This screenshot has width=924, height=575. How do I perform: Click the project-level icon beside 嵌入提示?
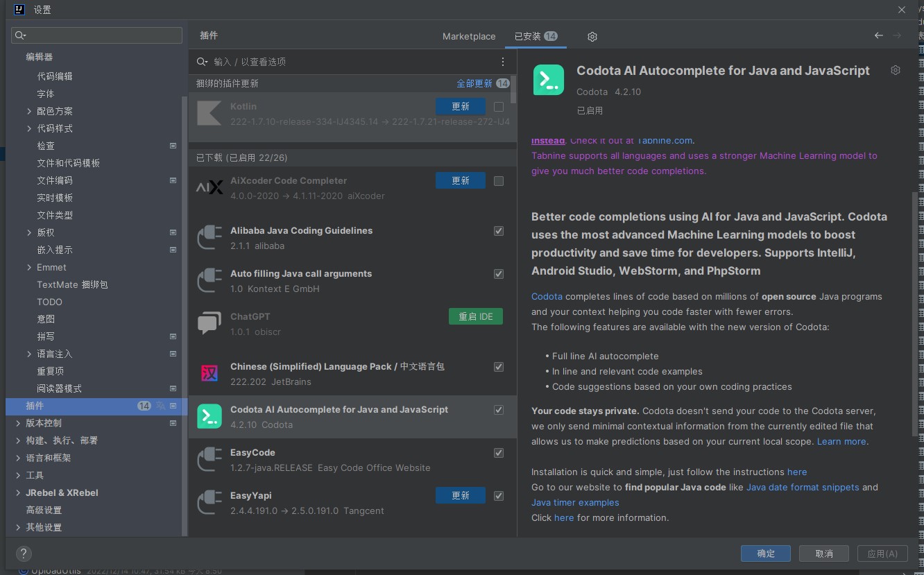click(x=173, y=250)
